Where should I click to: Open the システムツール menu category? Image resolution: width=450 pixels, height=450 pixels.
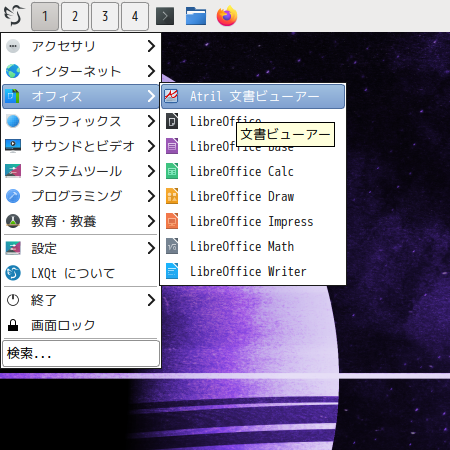[81, 171]
